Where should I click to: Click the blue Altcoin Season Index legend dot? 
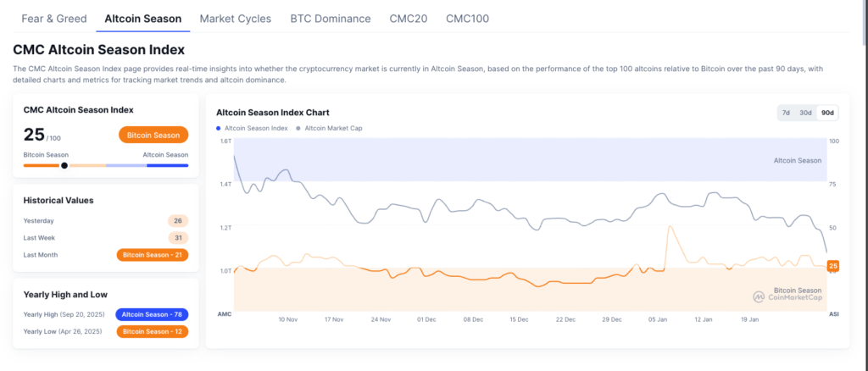[x=220, y=128]
